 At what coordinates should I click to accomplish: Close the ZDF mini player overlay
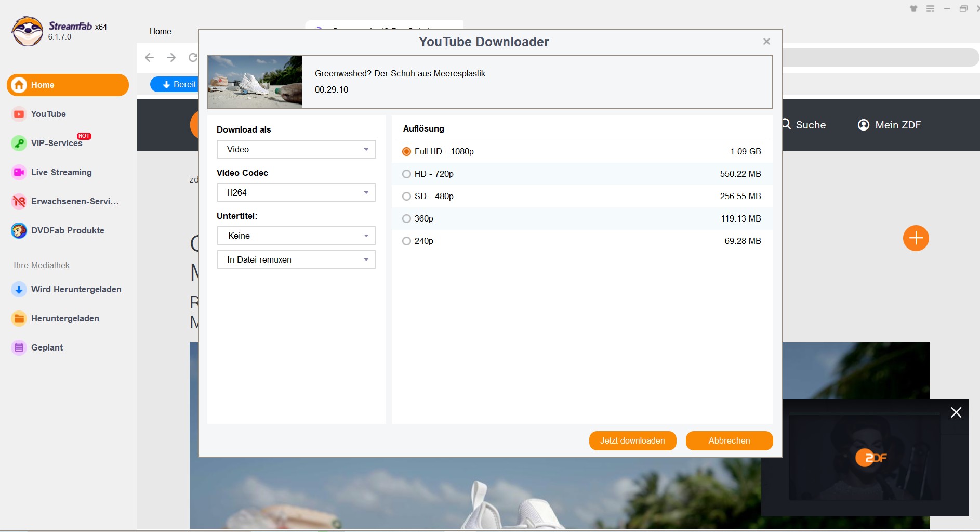point(956,412)
